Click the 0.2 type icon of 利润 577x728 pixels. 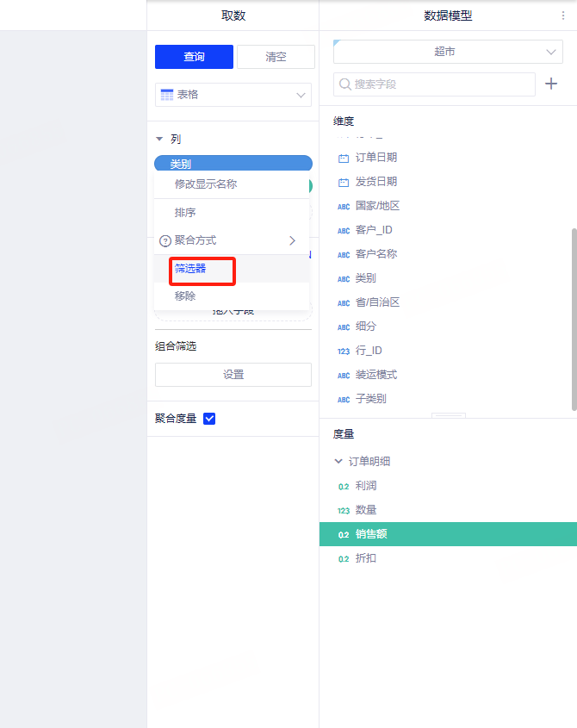(x=344, y=486)
